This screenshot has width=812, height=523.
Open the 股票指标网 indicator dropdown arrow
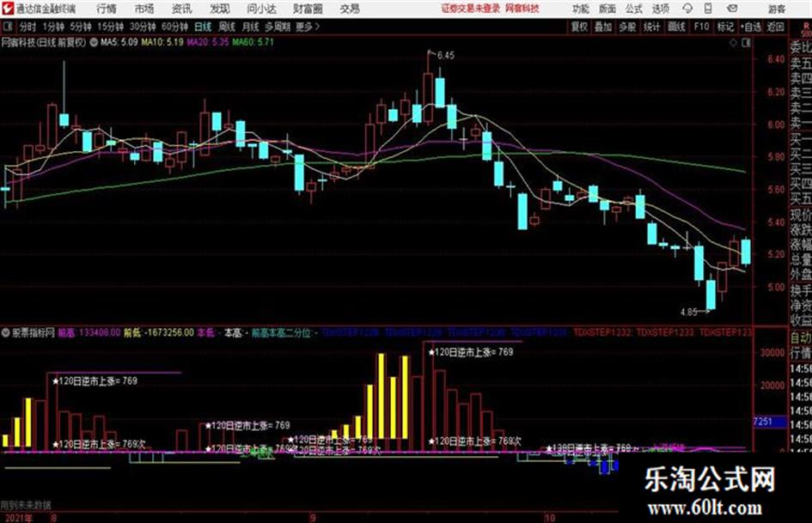pos(5,332)
